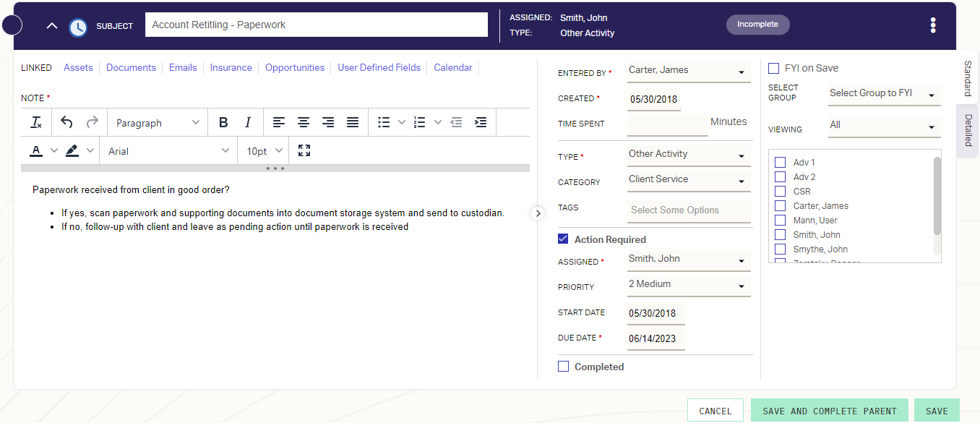
Task: Apply the text color
Action: click(35, 151)
